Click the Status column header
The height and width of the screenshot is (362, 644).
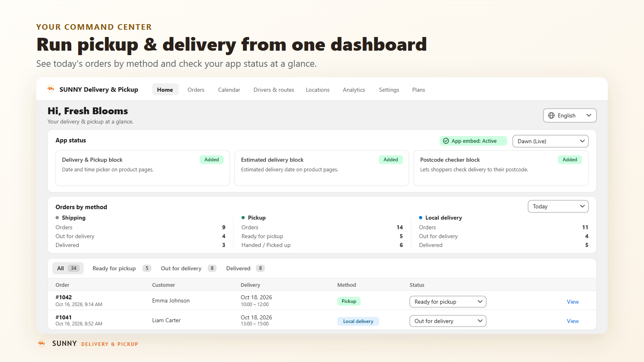coord(417,285)
